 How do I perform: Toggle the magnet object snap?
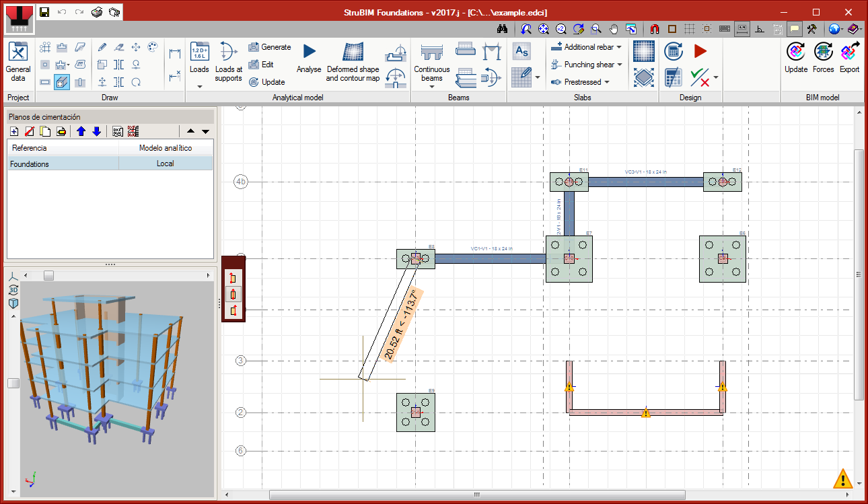(x=654, y=29)
